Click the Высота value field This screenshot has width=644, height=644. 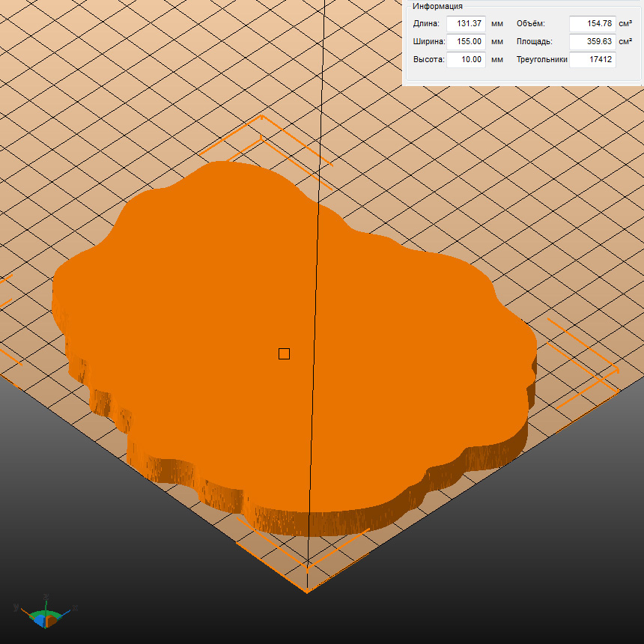click(x=466, y=59)
